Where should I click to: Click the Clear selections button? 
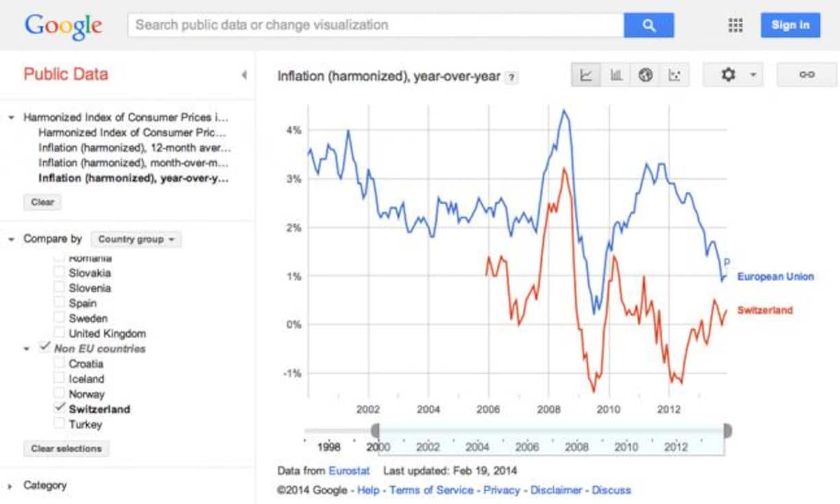(x=66, y=449)
